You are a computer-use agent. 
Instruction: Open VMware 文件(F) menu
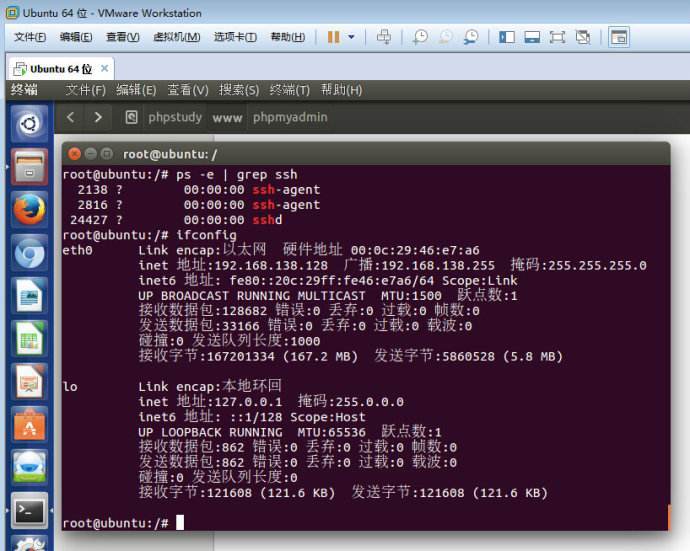30,37
